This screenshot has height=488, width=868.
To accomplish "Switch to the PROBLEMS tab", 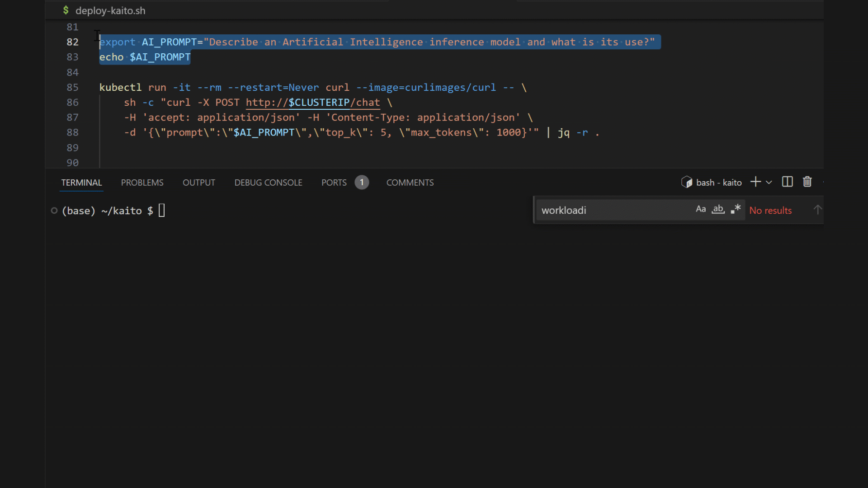I will tap(142, 183).
